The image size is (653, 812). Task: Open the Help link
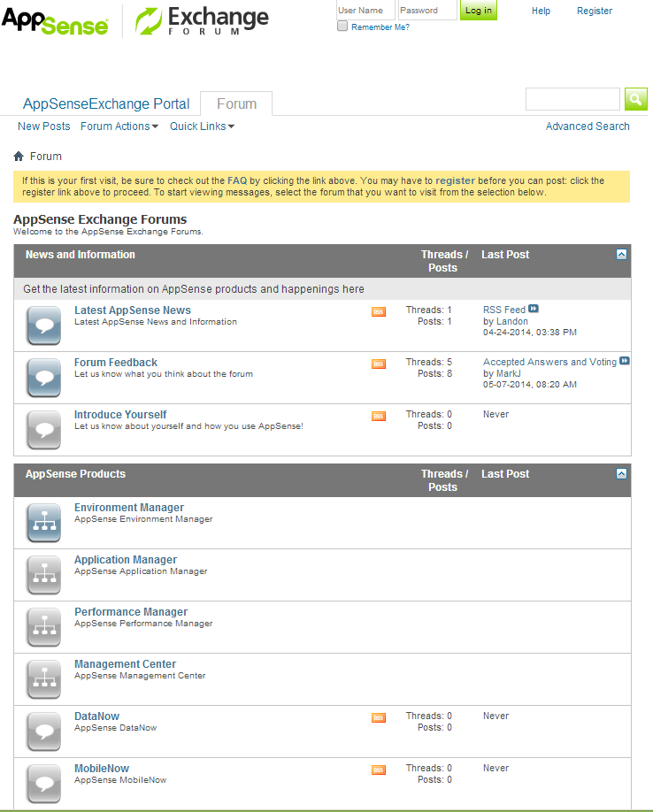point(541,11)
